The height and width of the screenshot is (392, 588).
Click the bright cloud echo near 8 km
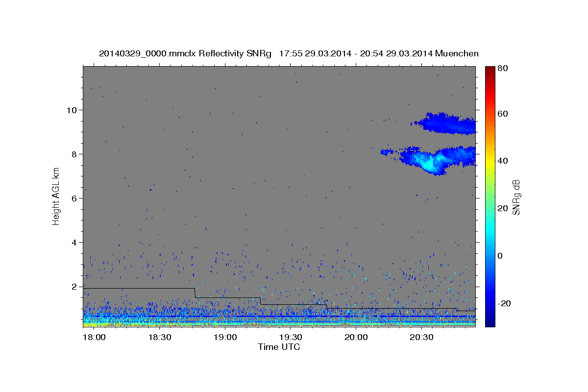pyautogui.click(x=429, y=160)
